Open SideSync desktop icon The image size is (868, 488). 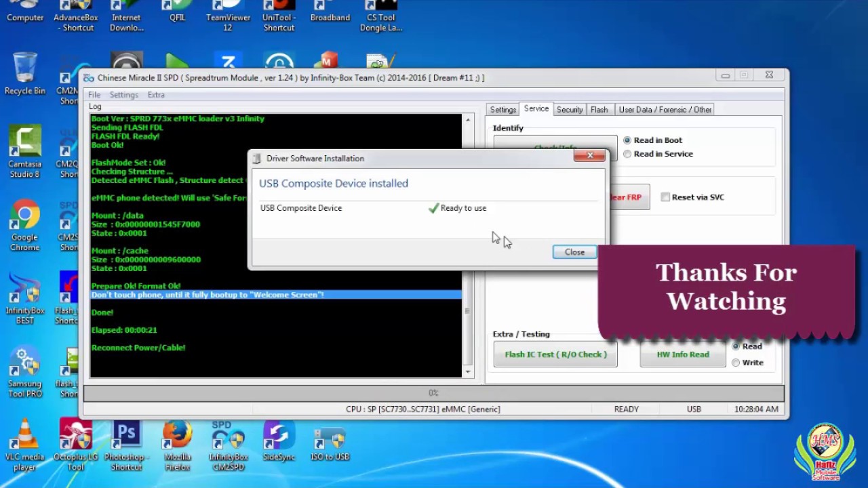tap(279, 441)
